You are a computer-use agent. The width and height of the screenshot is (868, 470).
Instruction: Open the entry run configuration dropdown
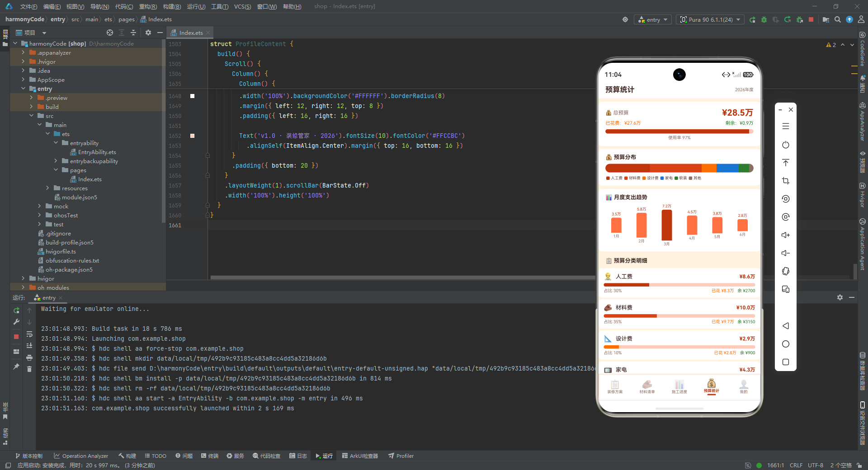(x=653, y=19)
